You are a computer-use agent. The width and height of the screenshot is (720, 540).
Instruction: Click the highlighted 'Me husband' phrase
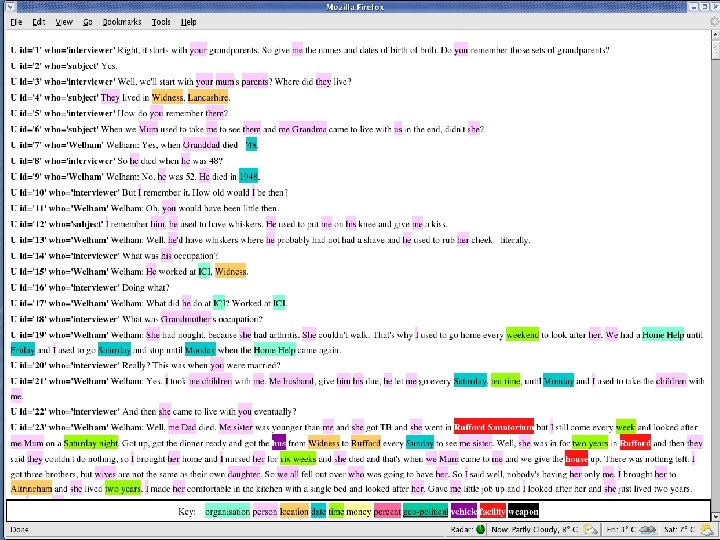click(x=292, y=381)
